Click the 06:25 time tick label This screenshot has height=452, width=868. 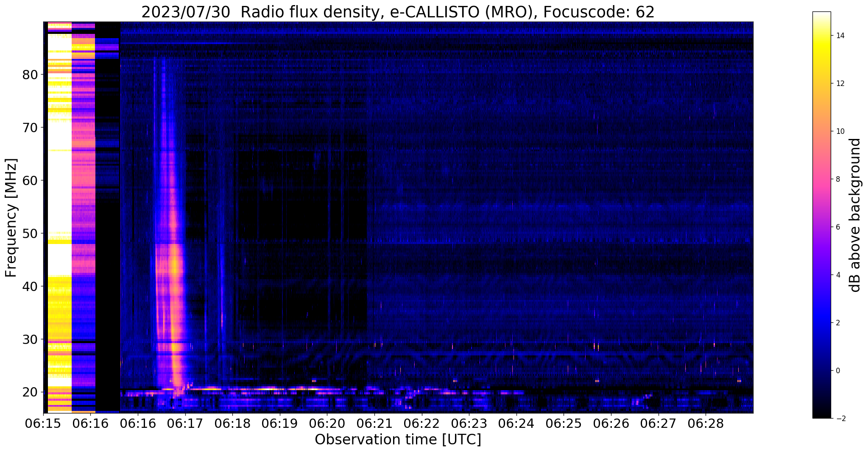tap(564, 423)
